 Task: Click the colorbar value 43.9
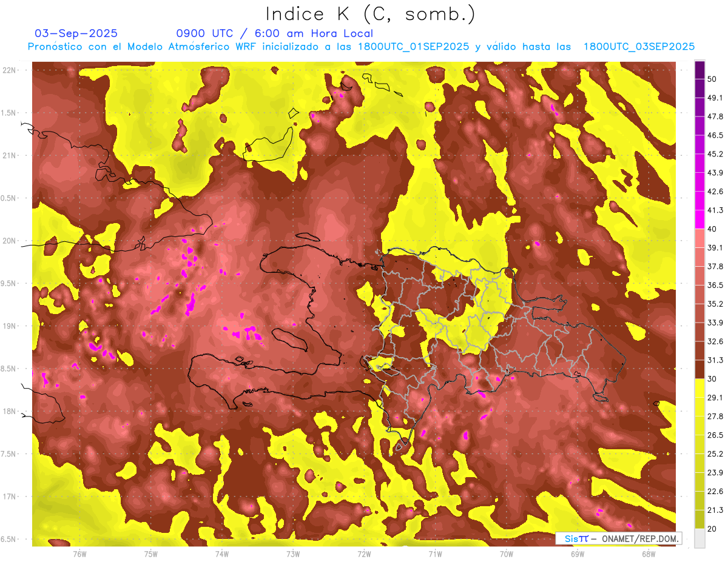(715, 173)
